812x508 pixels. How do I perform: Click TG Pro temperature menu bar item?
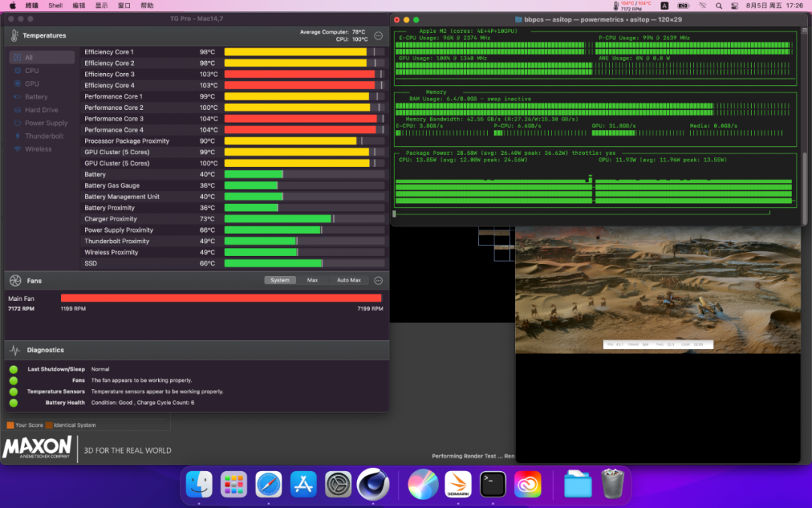[x=629, y=5]
